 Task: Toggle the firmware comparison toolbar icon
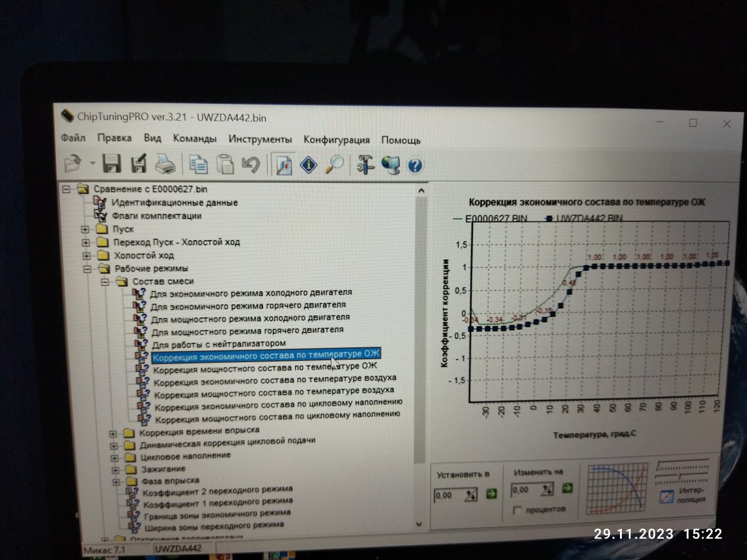tap(283, 165)
